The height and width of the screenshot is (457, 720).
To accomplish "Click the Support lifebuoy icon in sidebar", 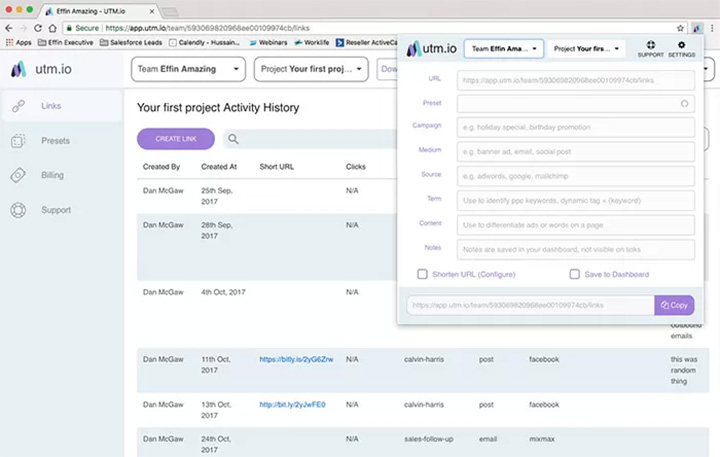I will pyautogui.click(x=18, y=210).
